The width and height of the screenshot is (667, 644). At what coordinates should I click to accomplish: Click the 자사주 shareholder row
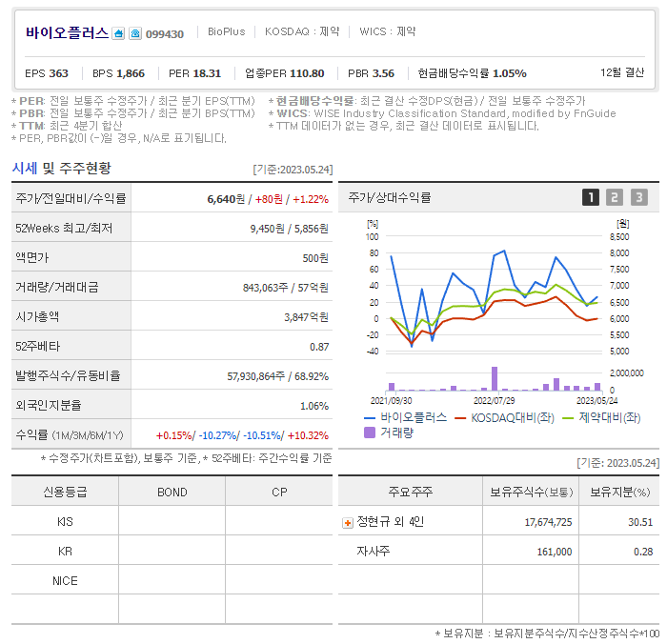pyautogui.click(x=498, y=552)
